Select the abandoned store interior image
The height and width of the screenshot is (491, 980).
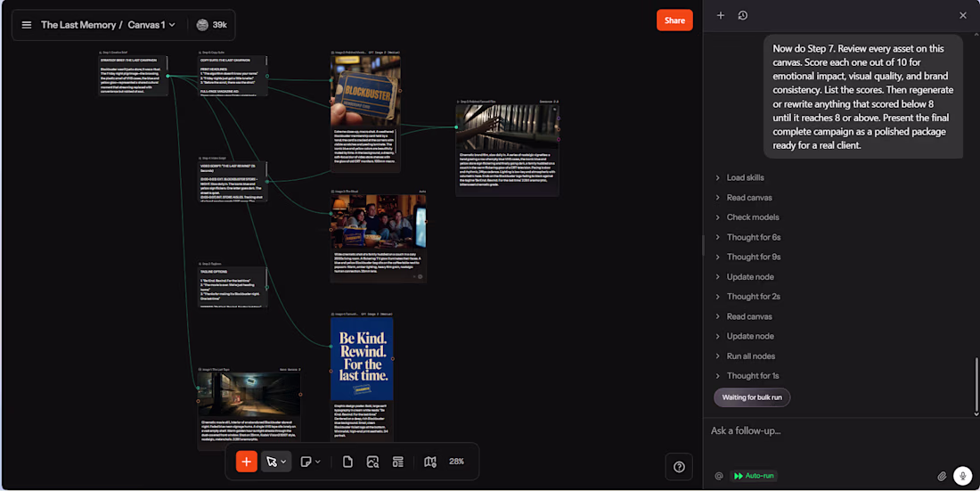coord(249,395)
